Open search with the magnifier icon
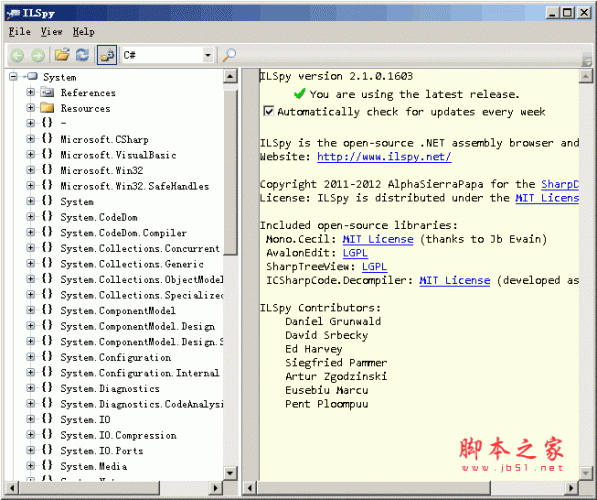This screenshot has width=597, height=500. pyautogui.click(x=229, y=55)
